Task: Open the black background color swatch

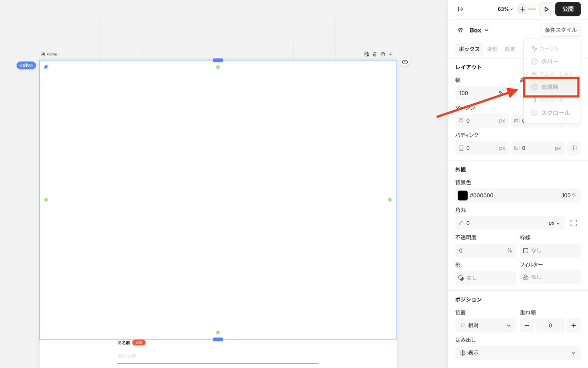Action: click(x=463, y=196)
